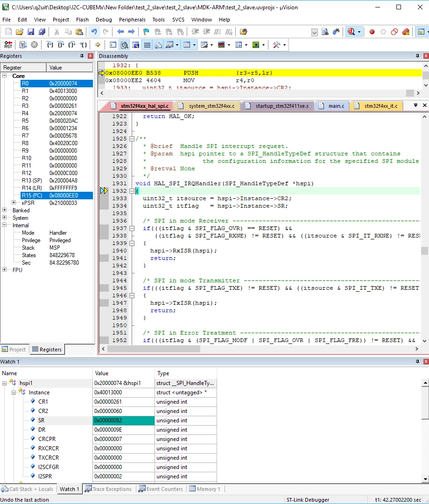Undo the last action

(94, 32)
